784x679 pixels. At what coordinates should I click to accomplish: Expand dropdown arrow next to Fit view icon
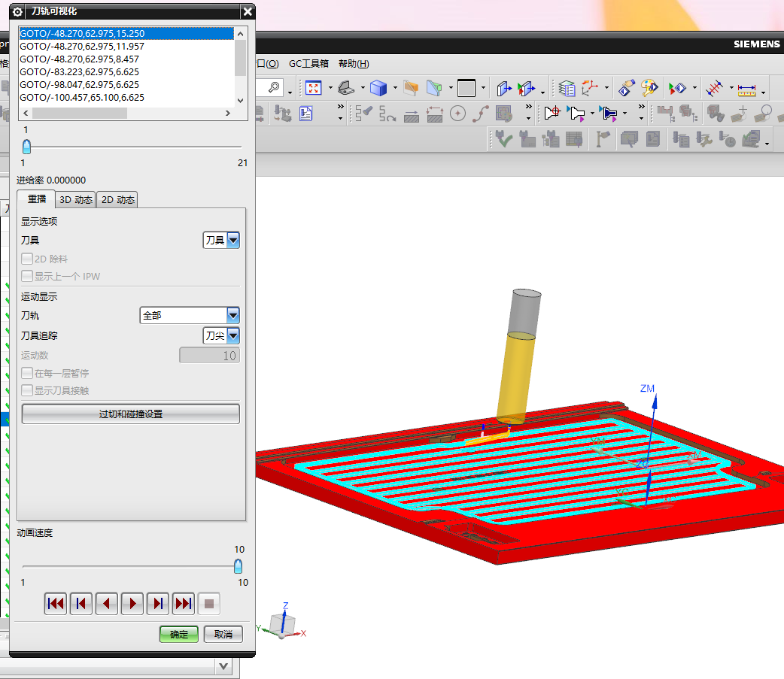pyautogui.click(x=330, y=89)
